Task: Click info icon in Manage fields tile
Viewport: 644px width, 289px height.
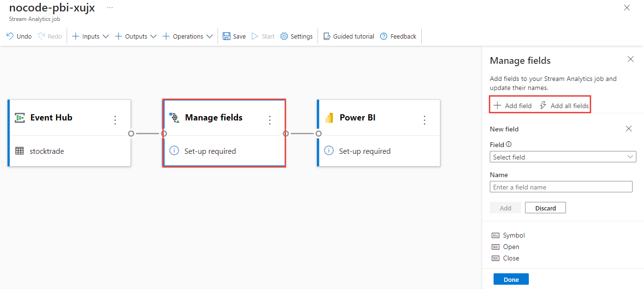Action: pos(174,151)
